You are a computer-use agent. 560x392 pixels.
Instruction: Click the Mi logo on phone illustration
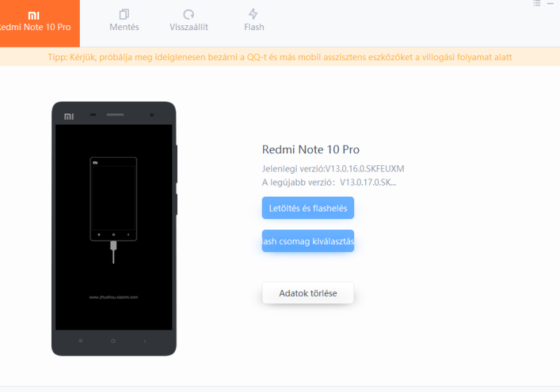click(69, 116)
